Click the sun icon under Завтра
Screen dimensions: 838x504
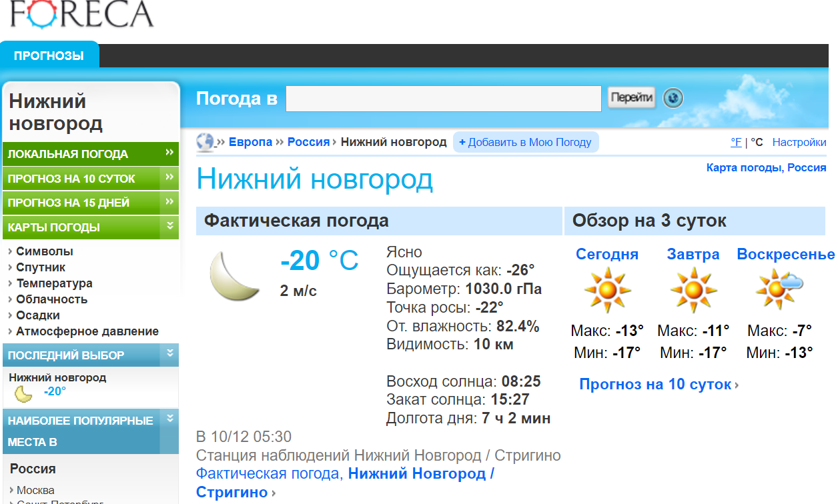[693, 290]
